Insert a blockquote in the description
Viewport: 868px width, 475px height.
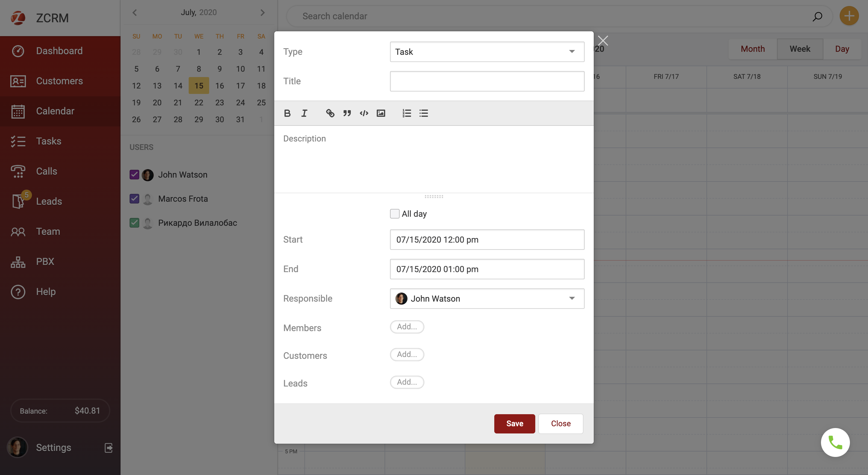pyautogui.click(x=347, y=113)
